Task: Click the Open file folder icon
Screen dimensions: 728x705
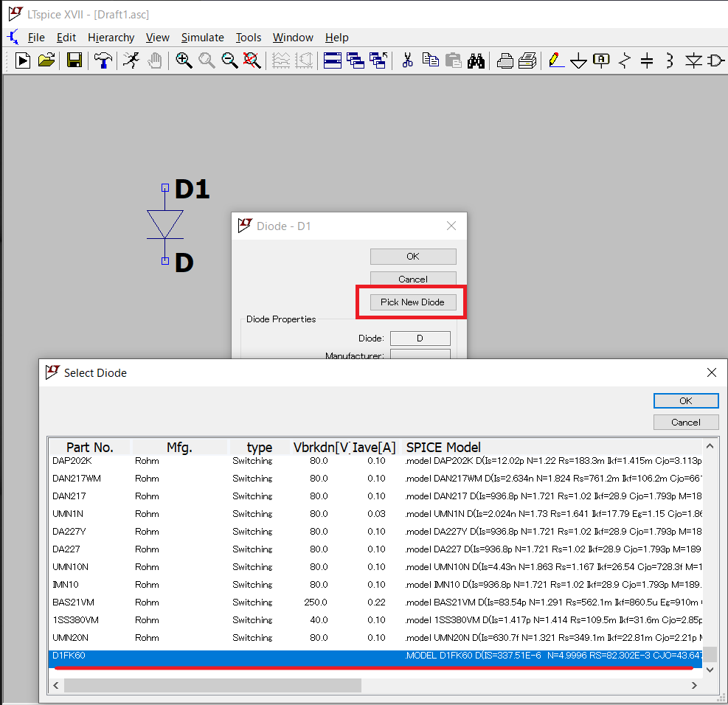Action: click(46, 60)
